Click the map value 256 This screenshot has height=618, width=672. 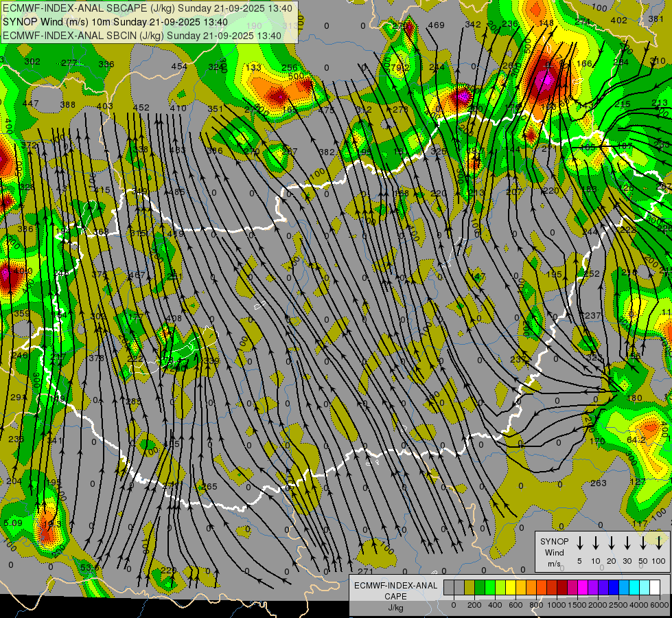[290, 67]
